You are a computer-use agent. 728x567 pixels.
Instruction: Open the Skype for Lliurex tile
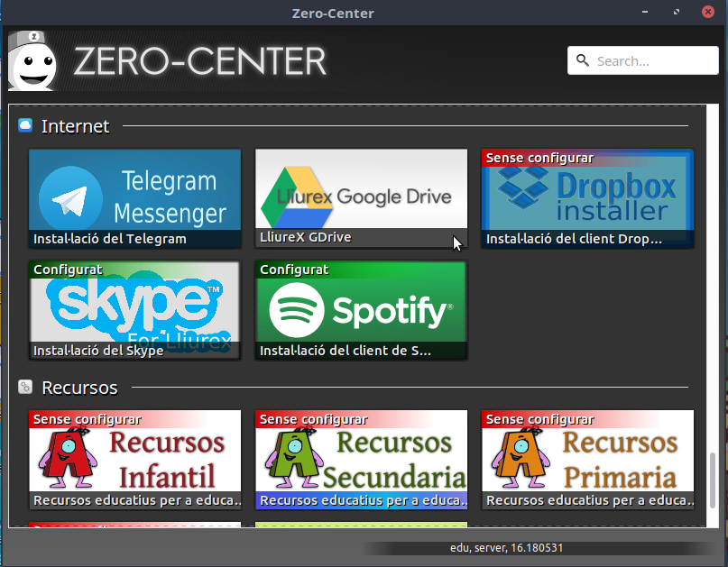pyautogui.click(x=134, y=311)
